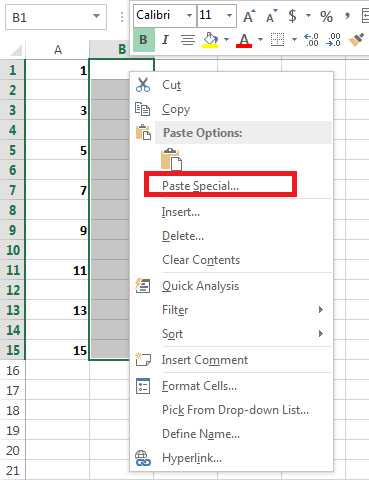The height and width of the screenshot is (480, 369).
Task: Click Decrease Font Size icon
Action: click(x=272, y=16)
